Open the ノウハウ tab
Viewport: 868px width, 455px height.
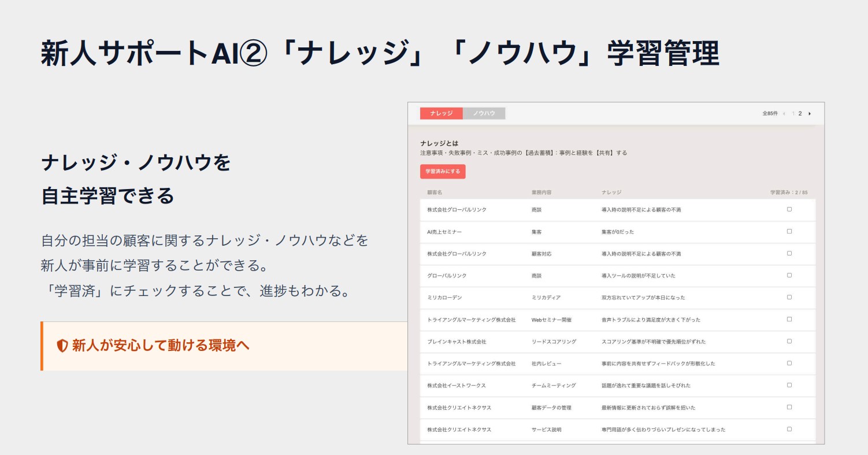tap(484, 113)
